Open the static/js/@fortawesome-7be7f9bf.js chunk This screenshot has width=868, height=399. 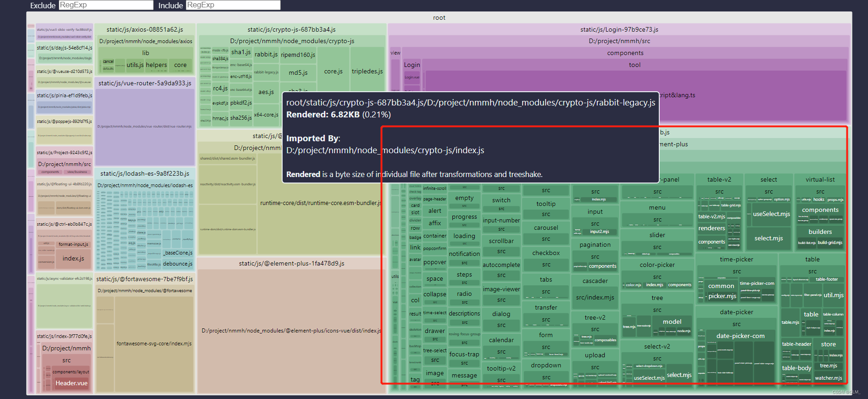pos(145,279)
